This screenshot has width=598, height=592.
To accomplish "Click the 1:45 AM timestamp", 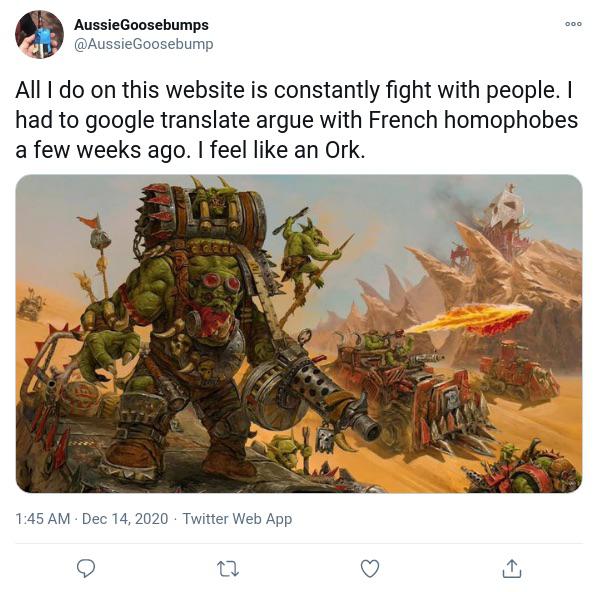I will tap(43, 519).
